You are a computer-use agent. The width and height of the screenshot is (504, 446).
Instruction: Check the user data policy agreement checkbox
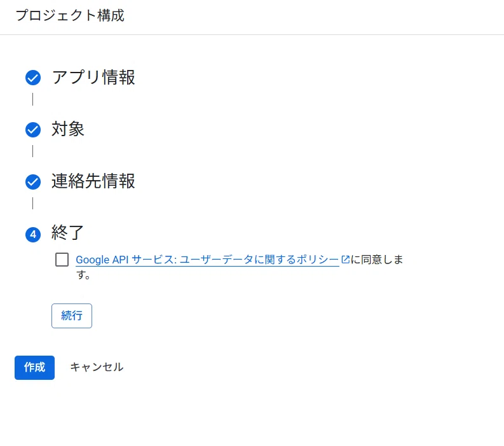tap(62, 260)
